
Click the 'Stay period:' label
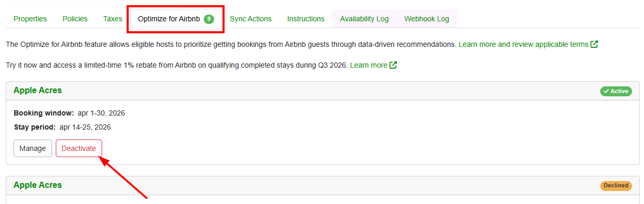click(34, 127)
